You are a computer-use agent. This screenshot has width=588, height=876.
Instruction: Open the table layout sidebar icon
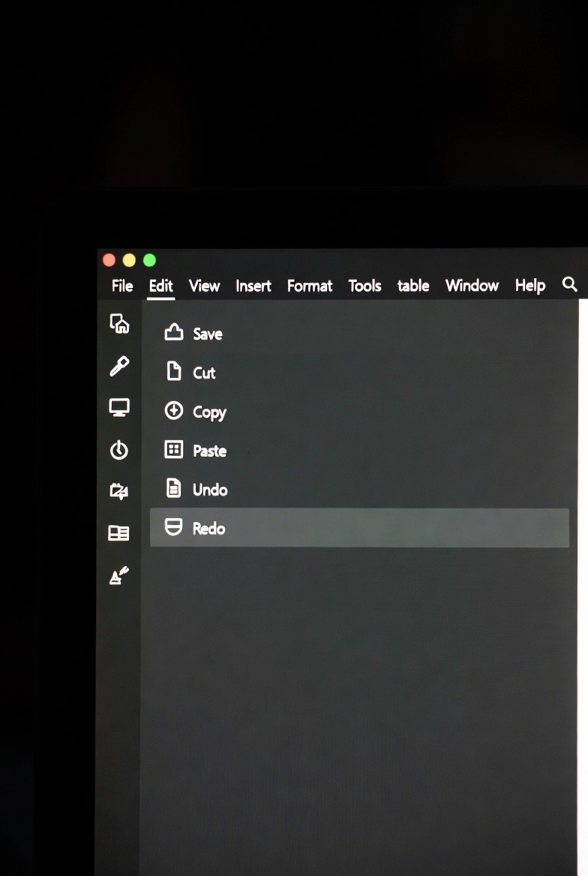[x=118, y=533]
